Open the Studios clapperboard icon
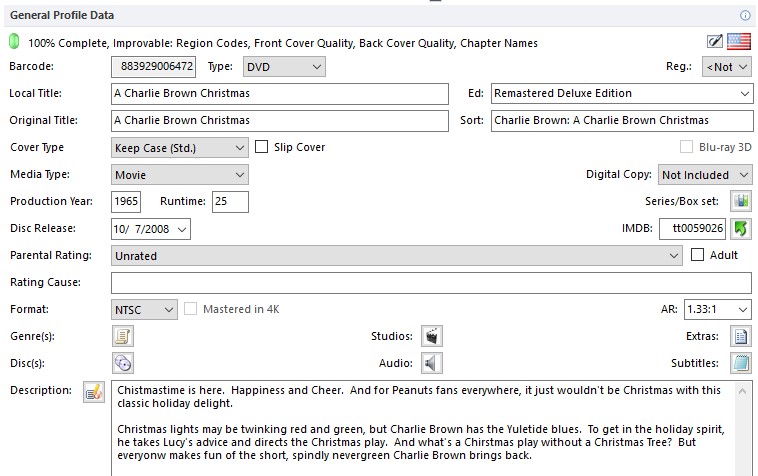This screenshot has width=758, height=476. 432,336
